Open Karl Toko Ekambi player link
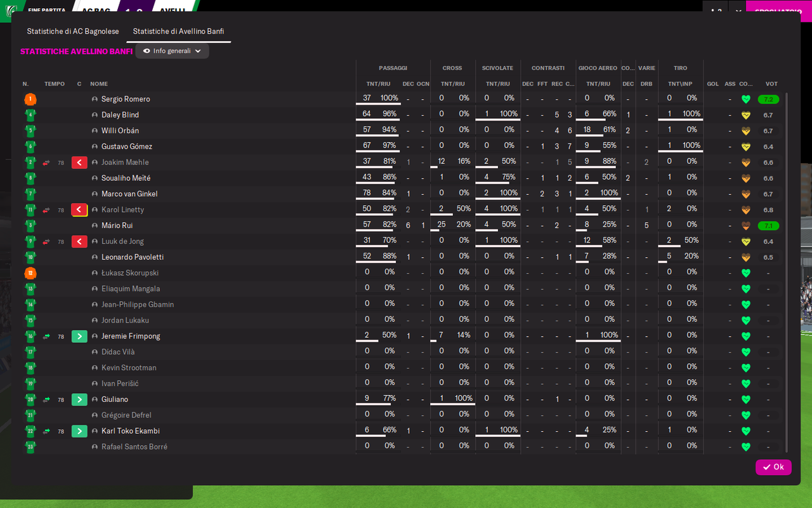This screenshot has height=508, width=812. 131,431
